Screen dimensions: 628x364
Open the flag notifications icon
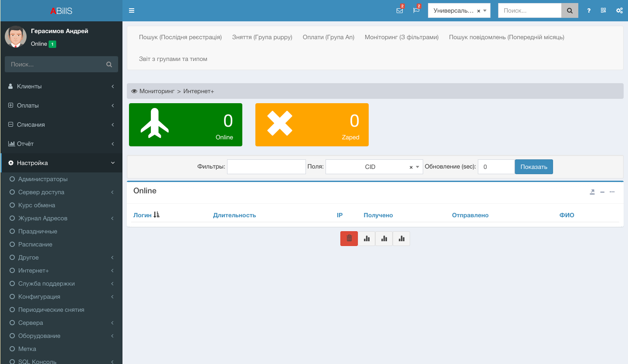(x=416, y=10)
